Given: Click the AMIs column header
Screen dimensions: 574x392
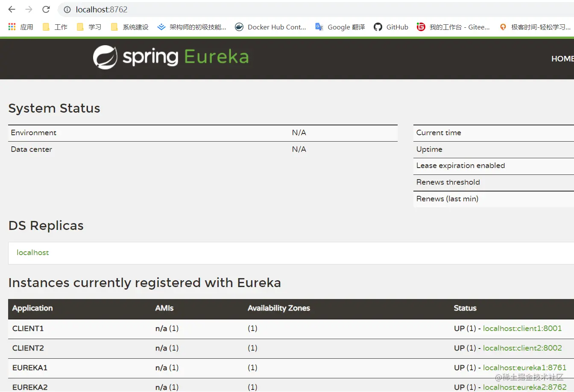Looking at the screenshot, I should (164, 308).
